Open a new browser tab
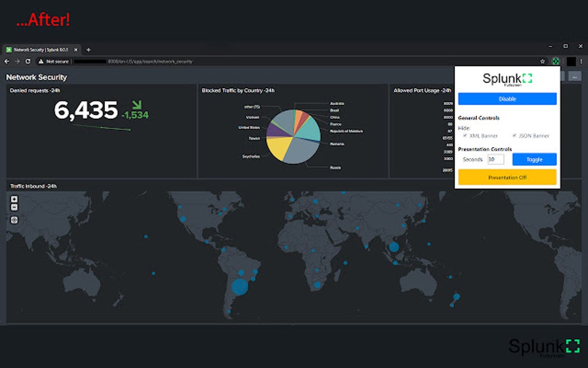 89,50
